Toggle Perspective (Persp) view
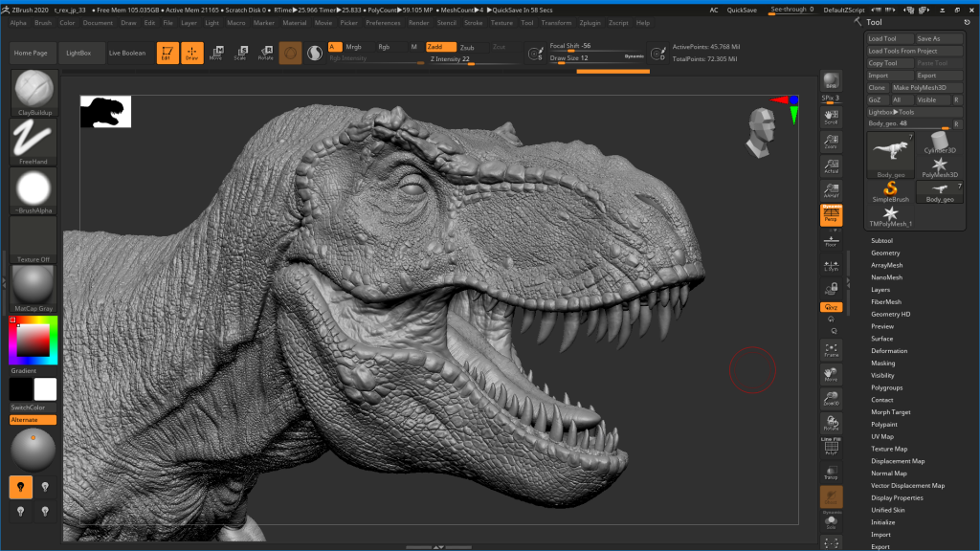This screenshot has width=980, height=551. click(x=831, y=215)
